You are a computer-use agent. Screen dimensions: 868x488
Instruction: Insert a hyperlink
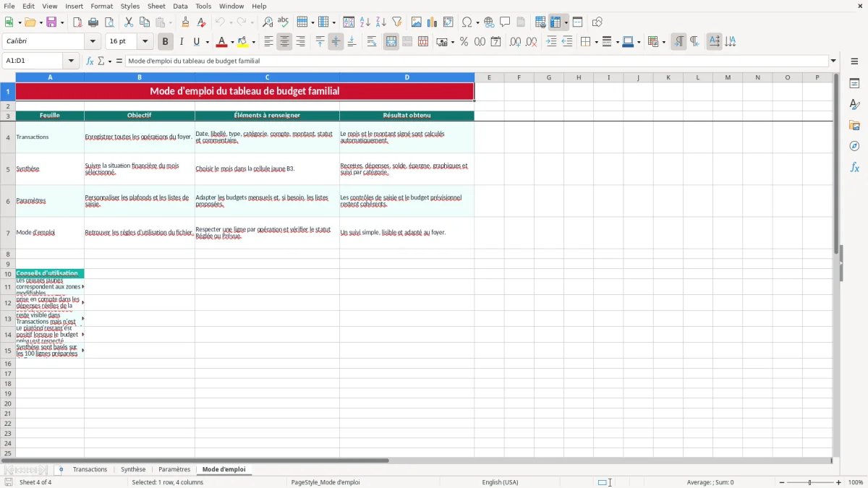coord(489,22)
